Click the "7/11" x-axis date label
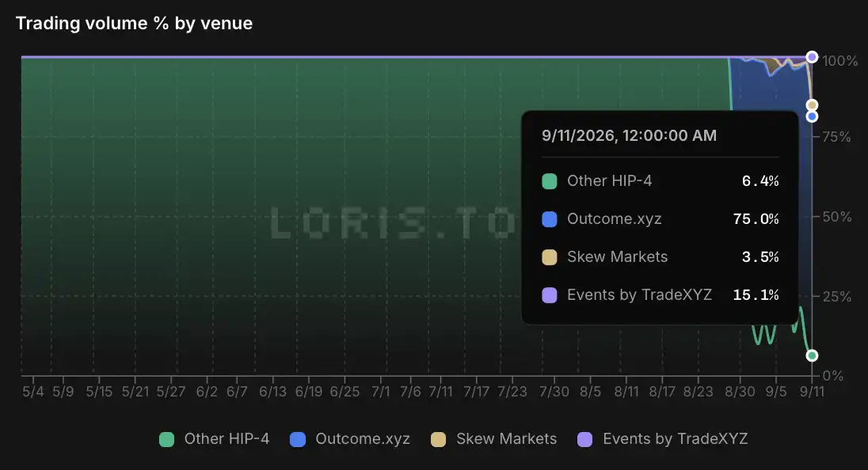 pos(440,392)
